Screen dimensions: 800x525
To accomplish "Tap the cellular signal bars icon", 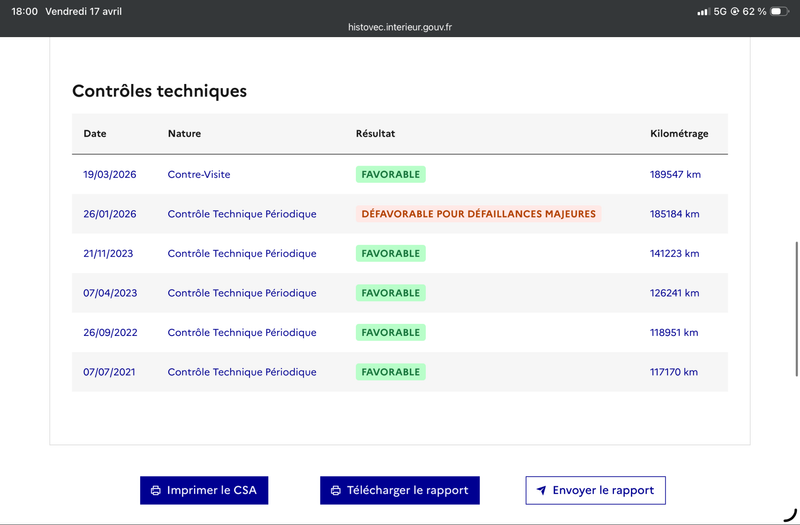I will pos(704,11).
